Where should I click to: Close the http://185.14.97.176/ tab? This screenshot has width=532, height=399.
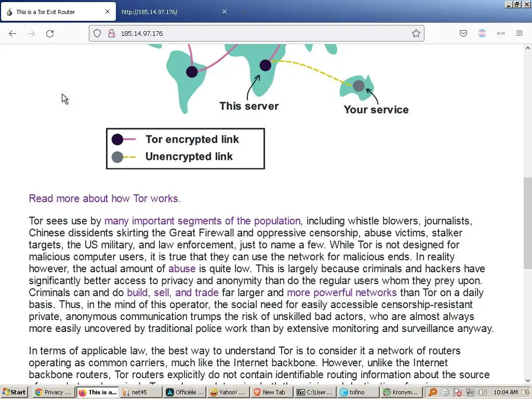[x=224, y=11]
